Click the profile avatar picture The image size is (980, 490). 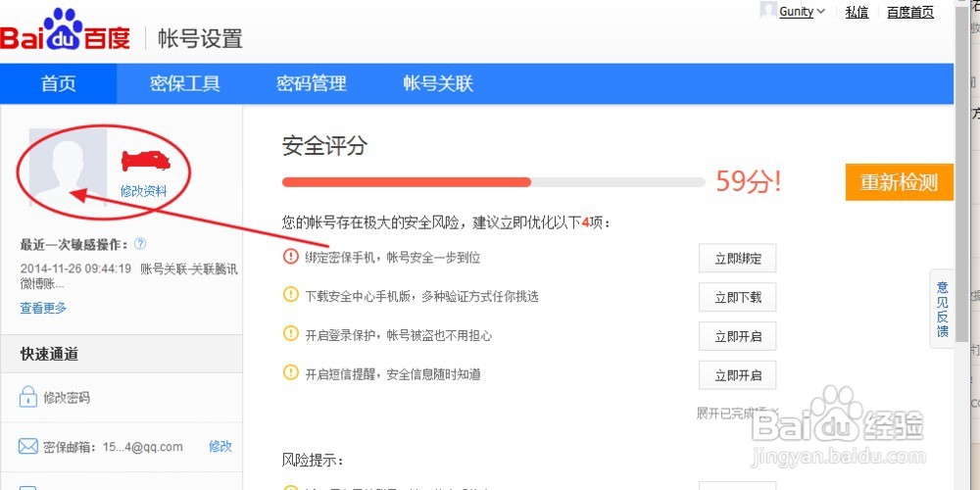[x=68, y=167]
